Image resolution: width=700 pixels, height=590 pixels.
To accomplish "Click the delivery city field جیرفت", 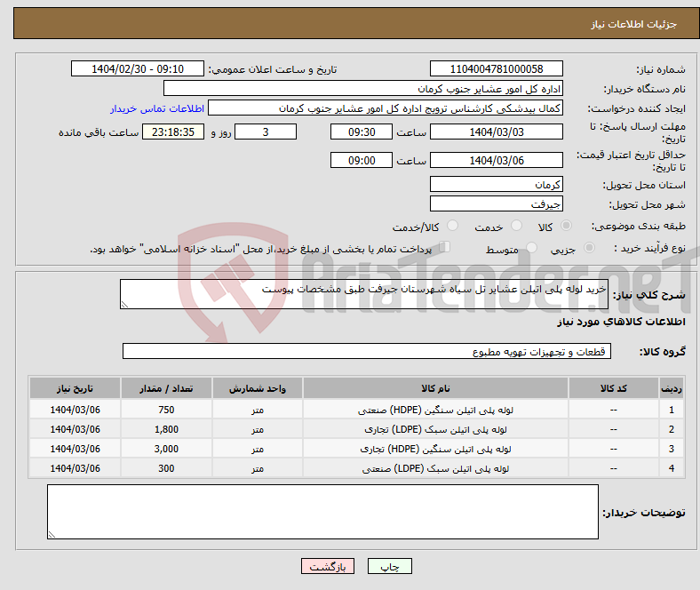I will (496, 203).
